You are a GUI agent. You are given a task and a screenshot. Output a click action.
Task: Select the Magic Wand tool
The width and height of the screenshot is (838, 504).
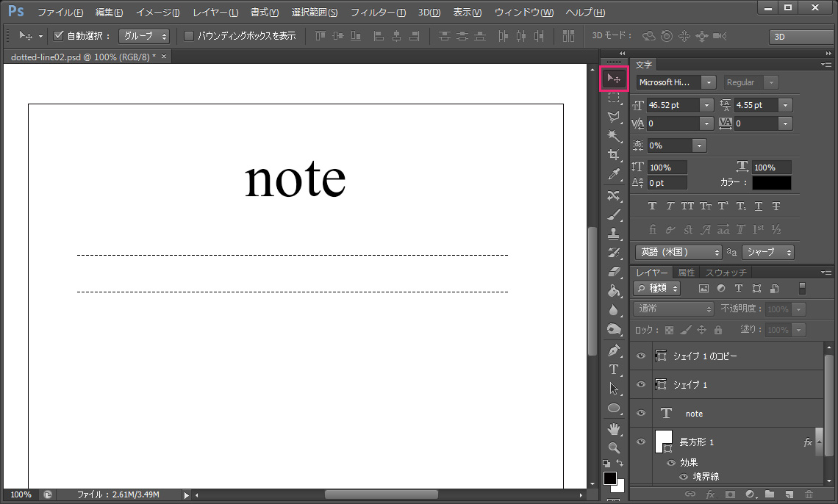tap(614, 136)
